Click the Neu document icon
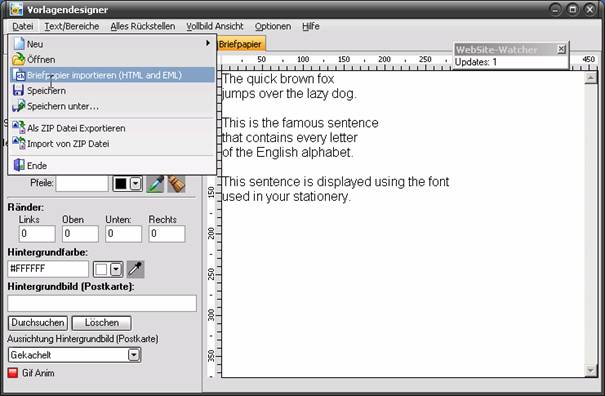 [x=19, y=44]
